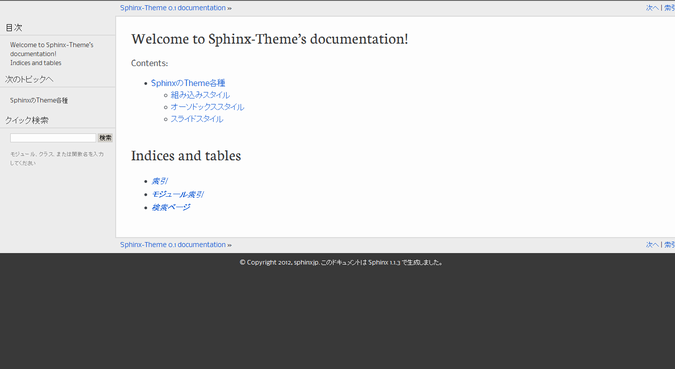Open the 検索ページ search page link
The height and width of the screenshot is (369, 675).
click(x=170, y=208)
